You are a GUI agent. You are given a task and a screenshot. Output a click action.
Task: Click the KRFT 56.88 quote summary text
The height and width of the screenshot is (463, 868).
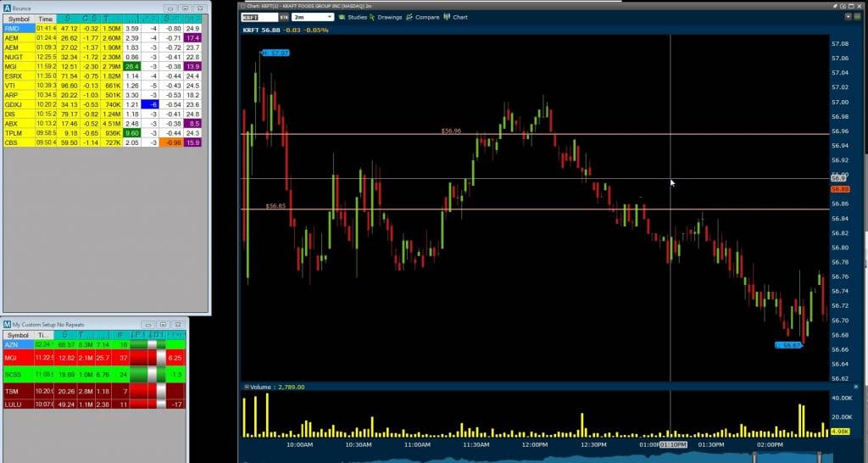[x=285, y=30]
